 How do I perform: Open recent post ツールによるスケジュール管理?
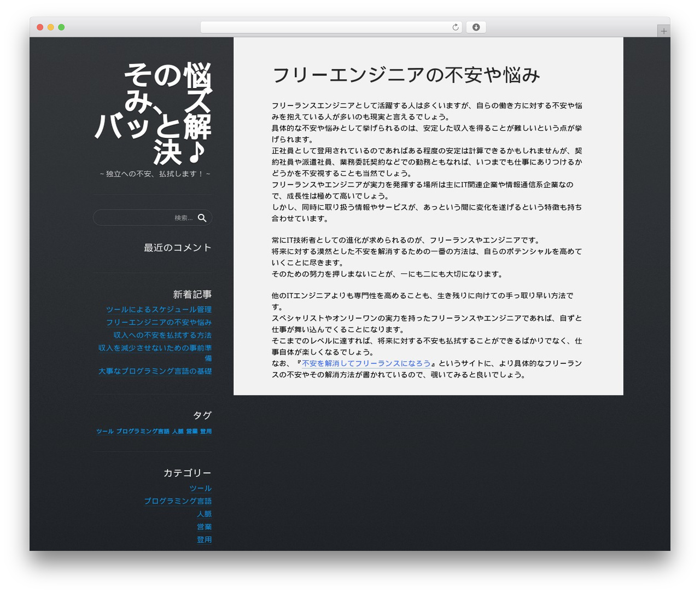(159, 310)
